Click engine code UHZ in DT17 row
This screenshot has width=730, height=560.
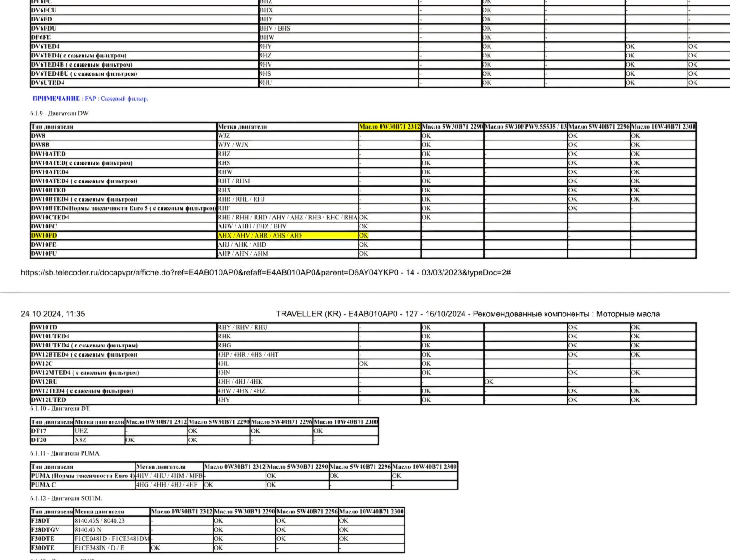pyautogui.click(x=81, y=431)
